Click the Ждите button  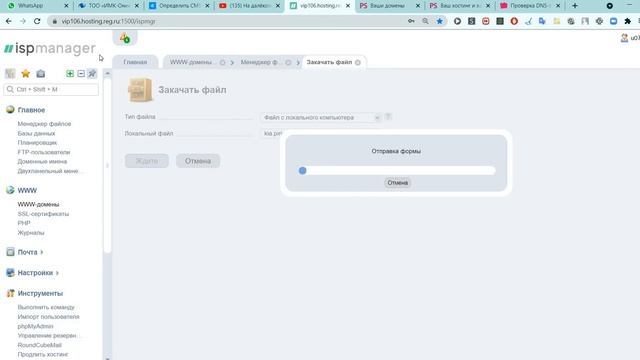coord(147,161)
